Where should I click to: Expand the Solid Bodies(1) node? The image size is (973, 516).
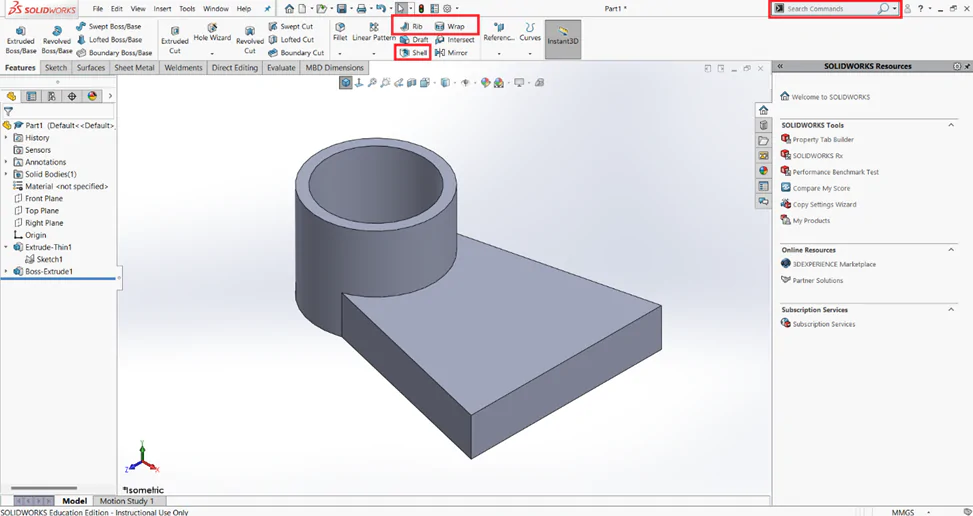pos(6,174)
